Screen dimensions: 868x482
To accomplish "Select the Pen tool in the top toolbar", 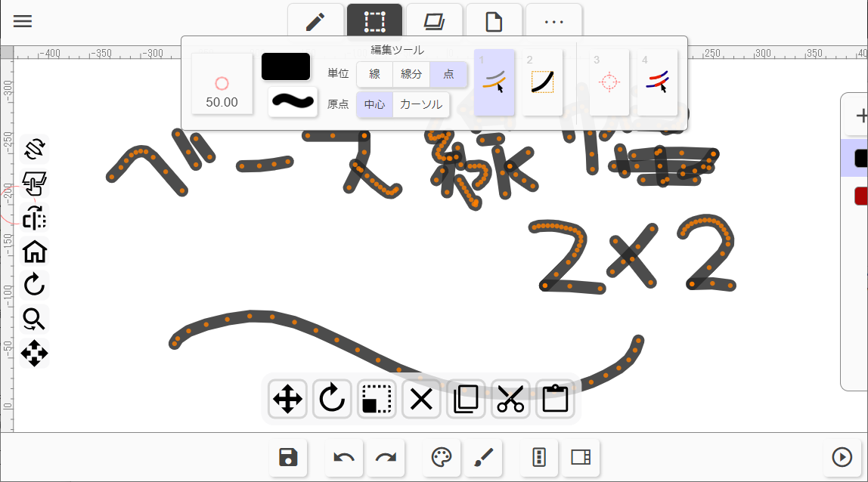I will click(315, 20).
